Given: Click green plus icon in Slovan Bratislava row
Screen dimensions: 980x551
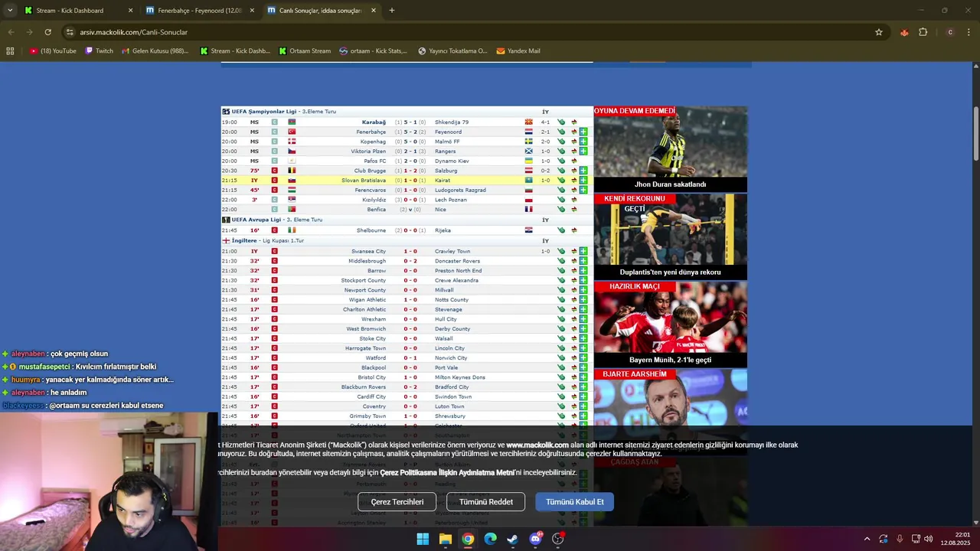Looking at the screenshot, I should point(583,181).
